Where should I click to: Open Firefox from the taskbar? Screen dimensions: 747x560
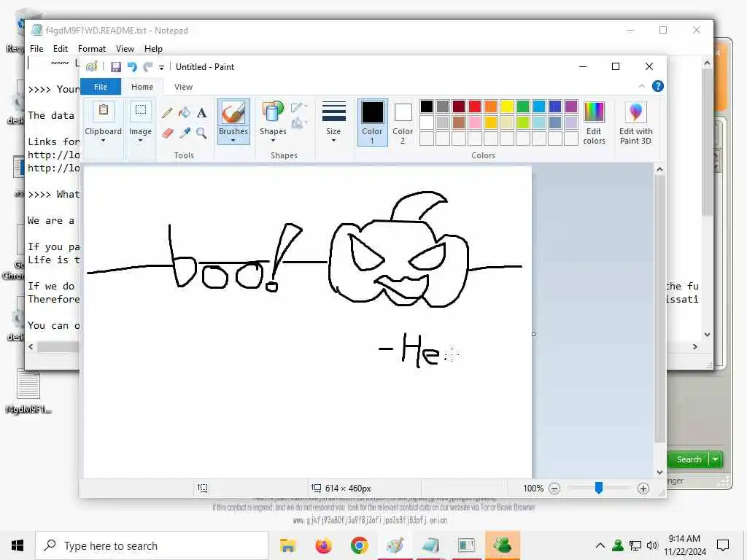[x=323, y=545]
